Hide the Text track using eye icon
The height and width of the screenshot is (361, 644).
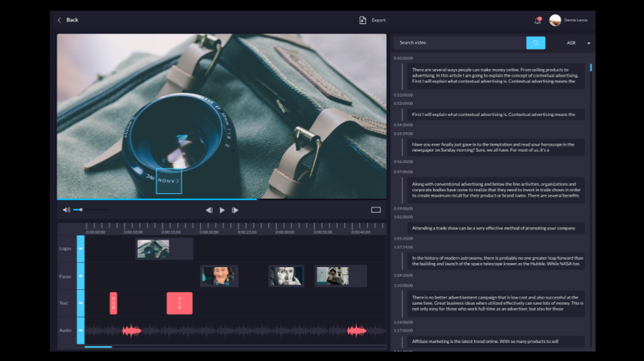[80, 303]
